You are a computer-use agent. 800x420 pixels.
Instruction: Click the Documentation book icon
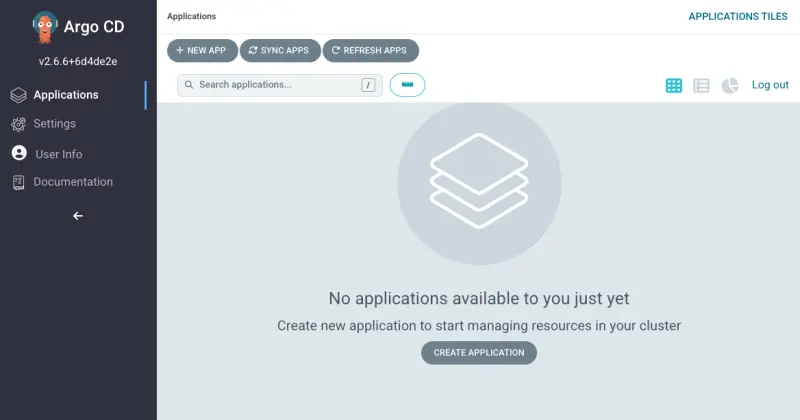pos(18,182)
